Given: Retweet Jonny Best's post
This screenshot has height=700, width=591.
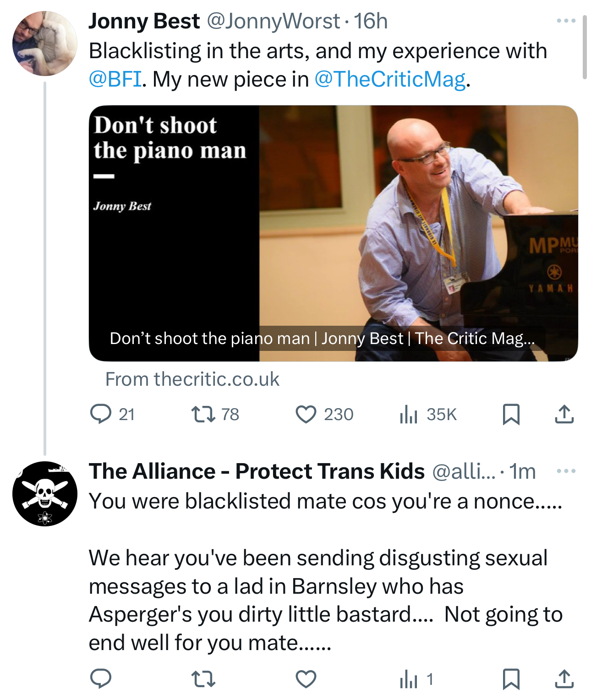Looking at the screenshot, I should [203, 414].
